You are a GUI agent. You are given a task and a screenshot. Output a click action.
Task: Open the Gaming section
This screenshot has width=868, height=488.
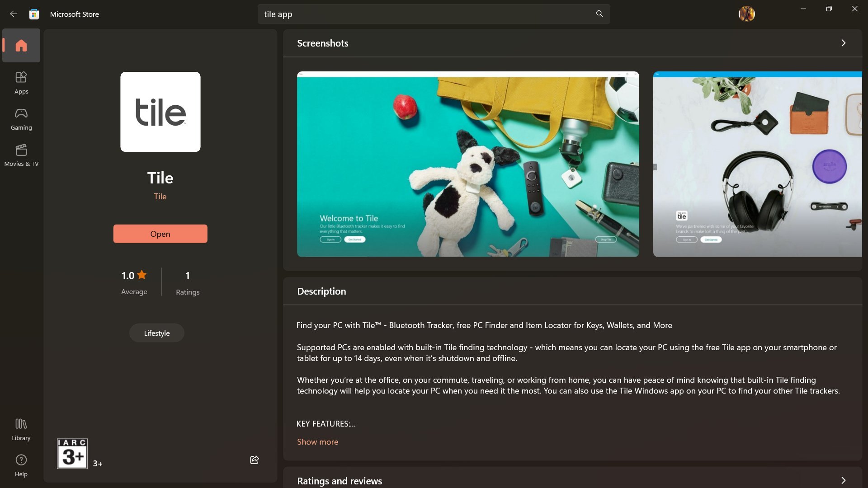pyautogui.click(x=21, y=119)
